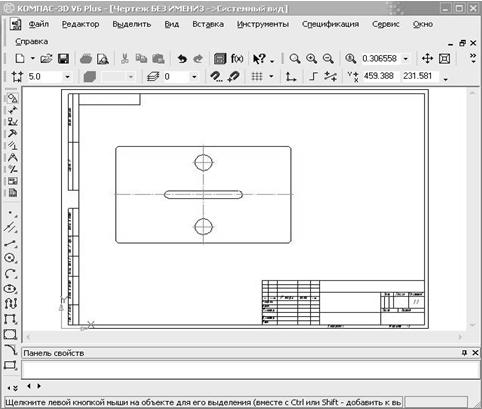Select the Zoom in magnifier icon

312,59
